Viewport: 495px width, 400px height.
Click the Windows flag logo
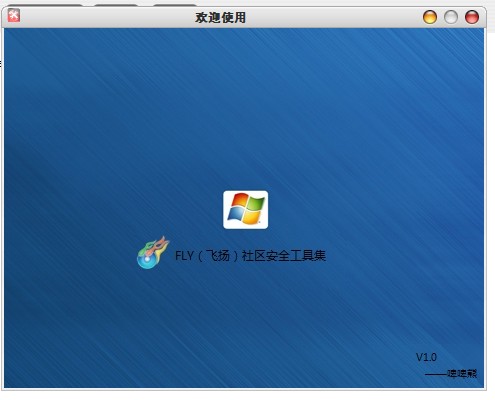pos(245,210)
